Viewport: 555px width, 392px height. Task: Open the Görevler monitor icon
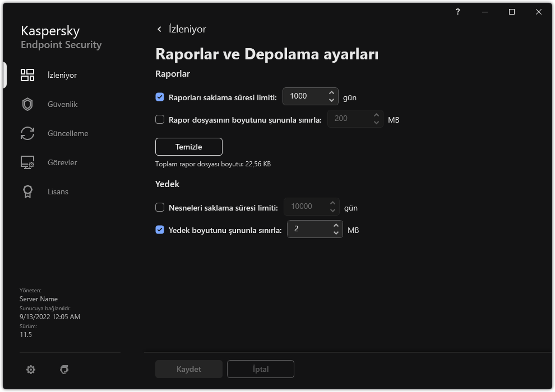pyautogui.click(x=27, y=162)
